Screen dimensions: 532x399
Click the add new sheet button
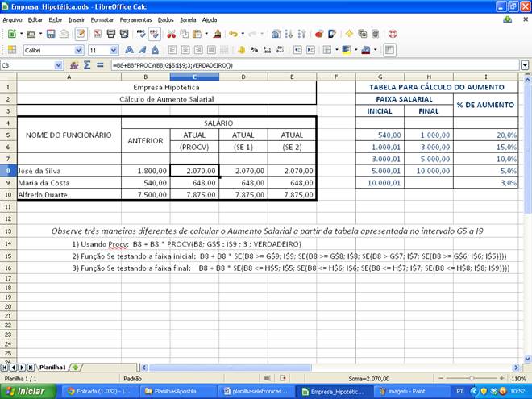[x=75, y=367]
